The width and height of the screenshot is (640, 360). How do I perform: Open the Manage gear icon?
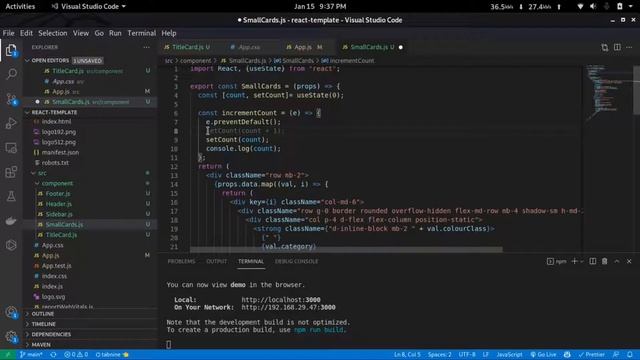pyautogui.click(x=11, y=336)
